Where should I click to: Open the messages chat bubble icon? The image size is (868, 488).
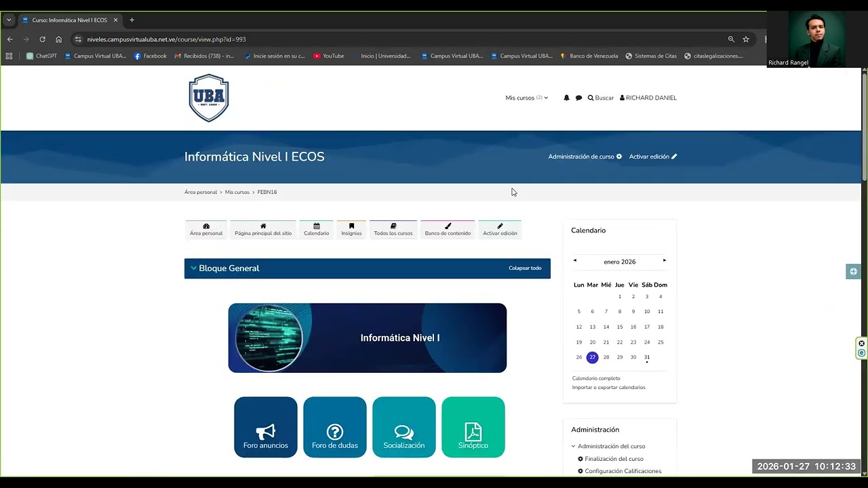(x=578, y=98)
